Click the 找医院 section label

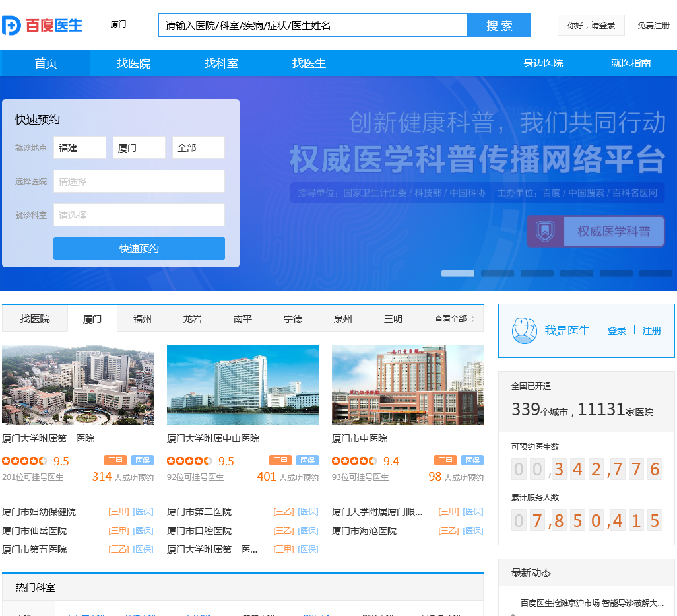[x=35, y=319]
